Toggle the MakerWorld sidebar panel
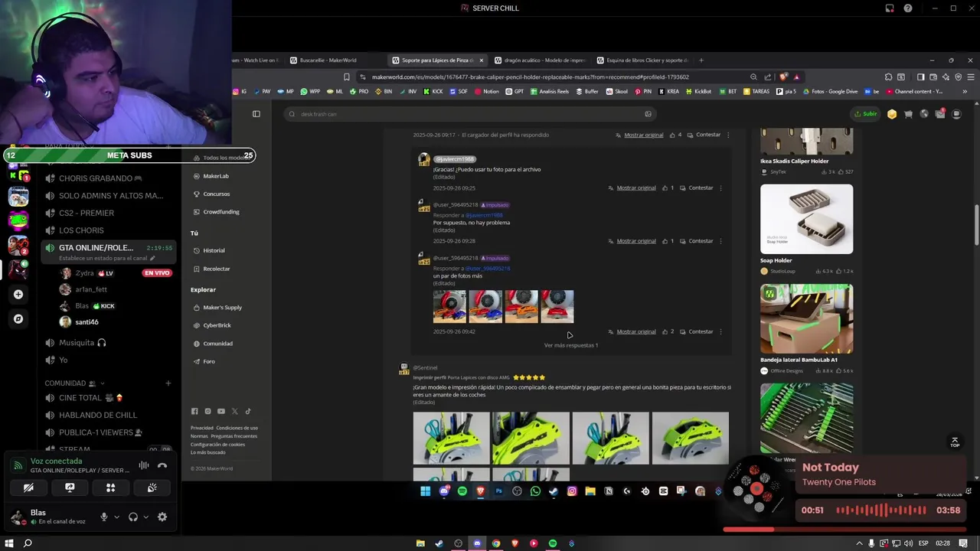 tap(256, 114)
